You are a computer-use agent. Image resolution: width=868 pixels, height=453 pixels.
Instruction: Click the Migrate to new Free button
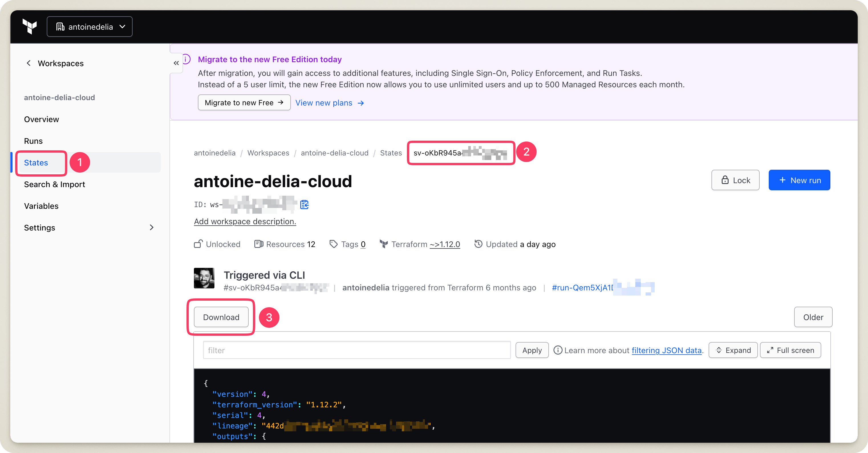(244, 102)
